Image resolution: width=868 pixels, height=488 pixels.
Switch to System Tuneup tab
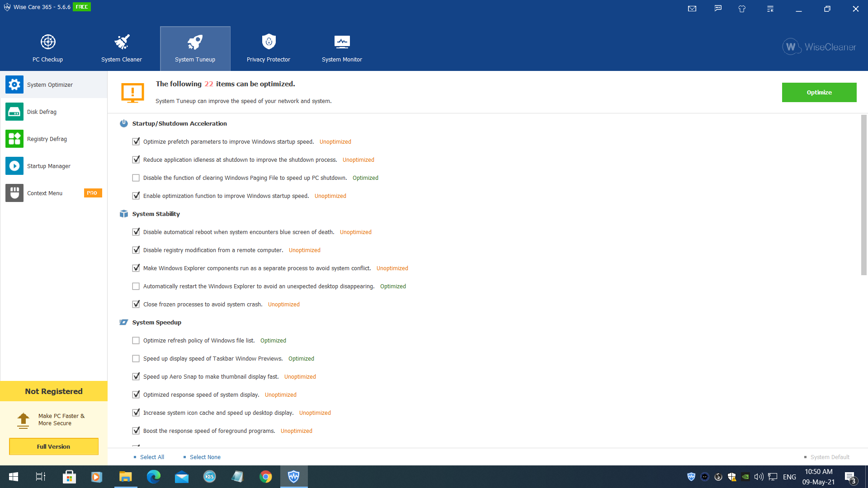click(x=195, y=48)
